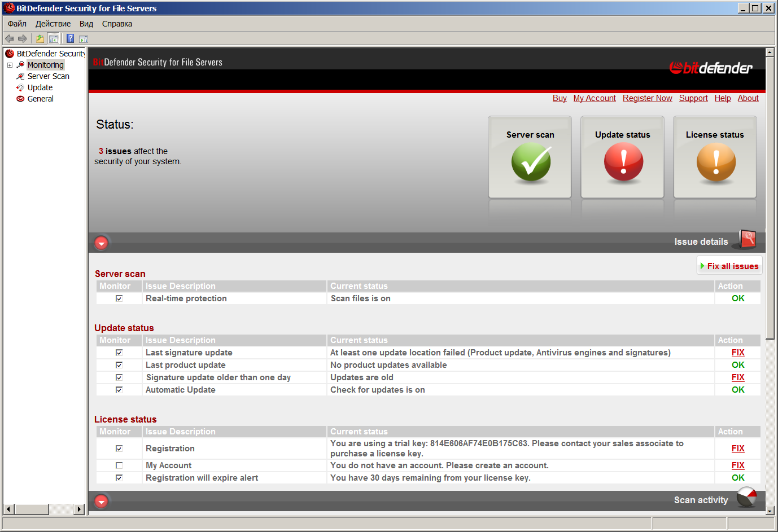
Task: Open General via its tree icon
Action: (x=20, y=99)
